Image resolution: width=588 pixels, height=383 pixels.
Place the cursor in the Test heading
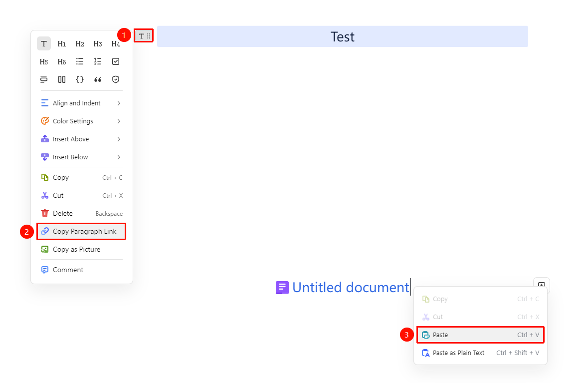(x=342, y=36)
